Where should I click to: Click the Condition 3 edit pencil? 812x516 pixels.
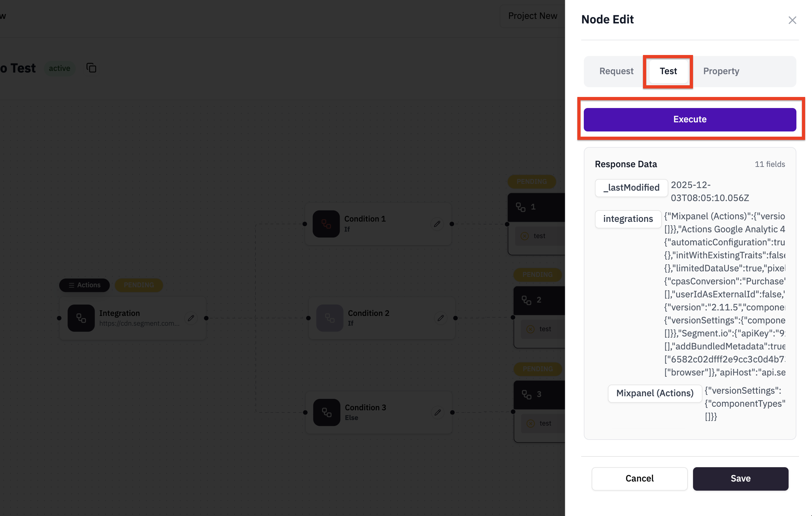pyautogui.click(x=437, y=412)
